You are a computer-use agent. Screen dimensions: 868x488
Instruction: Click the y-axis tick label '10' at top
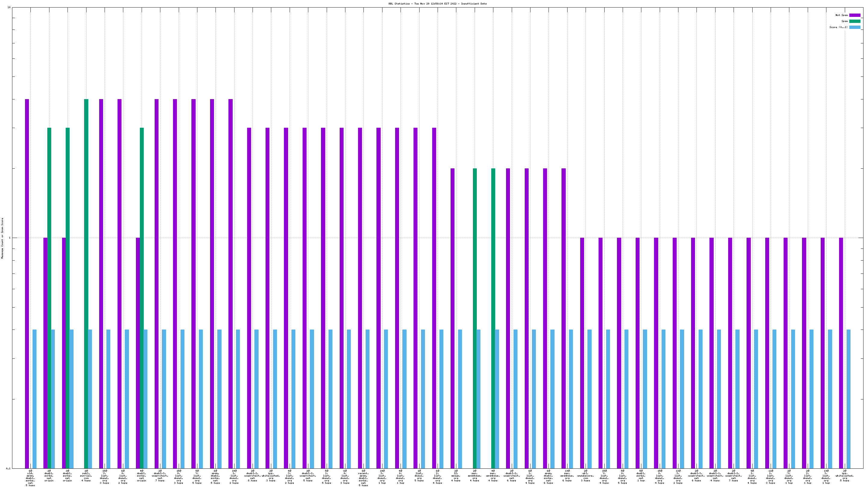click(9, 8)
